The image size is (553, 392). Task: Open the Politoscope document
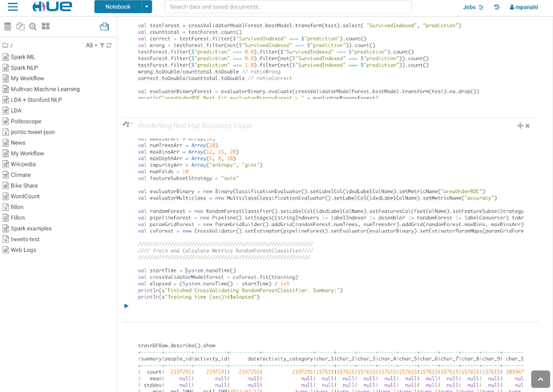pyautogui.click(x=26, y=121)
